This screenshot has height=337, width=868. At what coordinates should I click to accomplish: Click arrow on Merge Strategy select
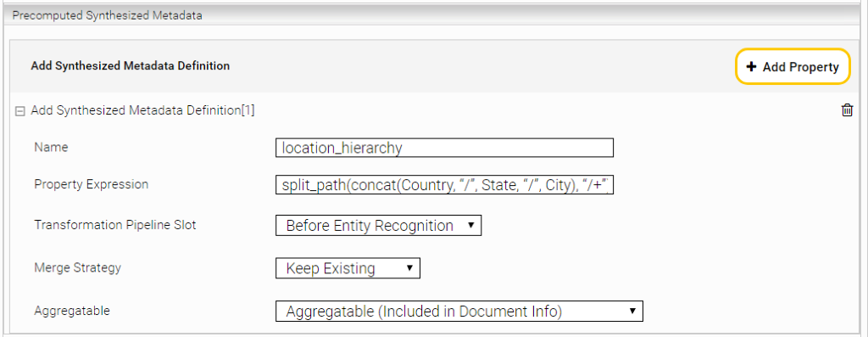click(x=409, y=268)
